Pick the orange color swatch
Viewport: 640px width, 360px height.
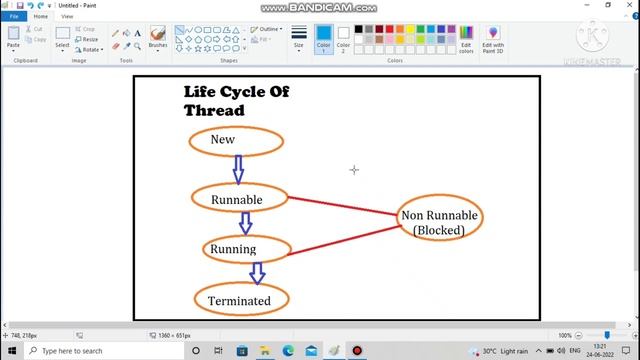(400, 29)
